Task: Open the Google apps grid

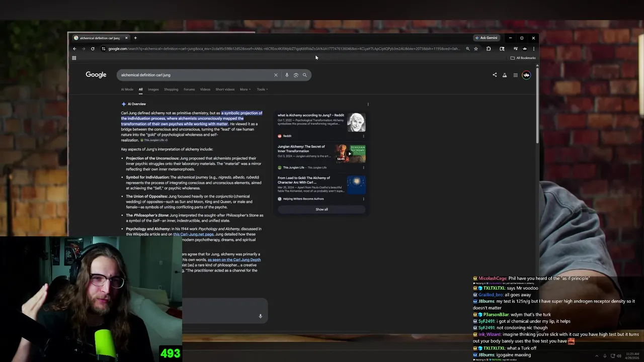Action: click(x=515, y=75)
